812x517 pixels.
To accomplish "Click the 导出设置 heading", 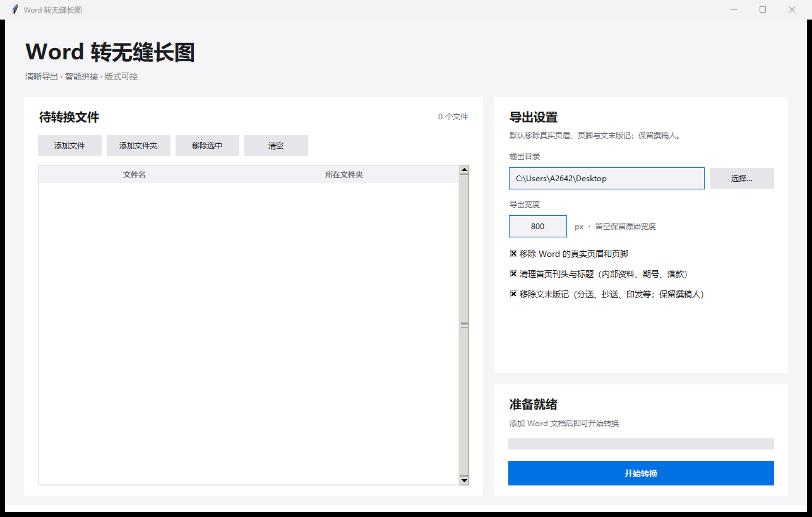I will tap(534, 117).
